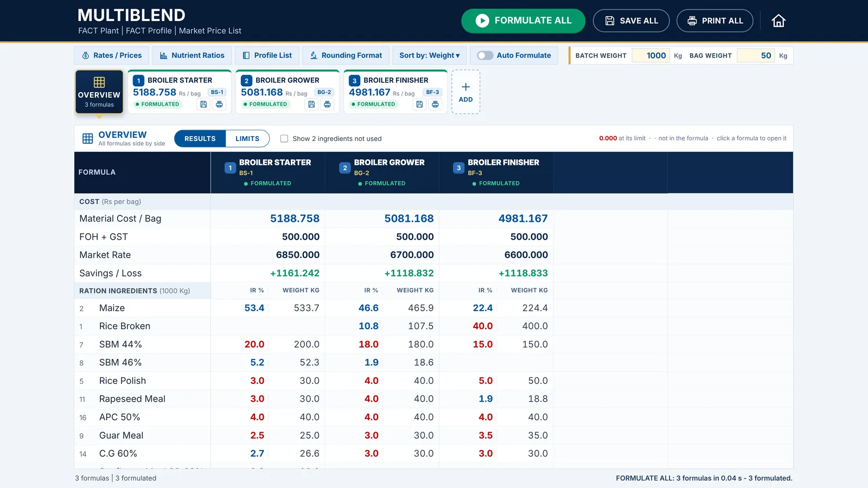This screenshot has width=868, height=488.
Task: Click SAVE ALL button
Action: click(631, 21)
